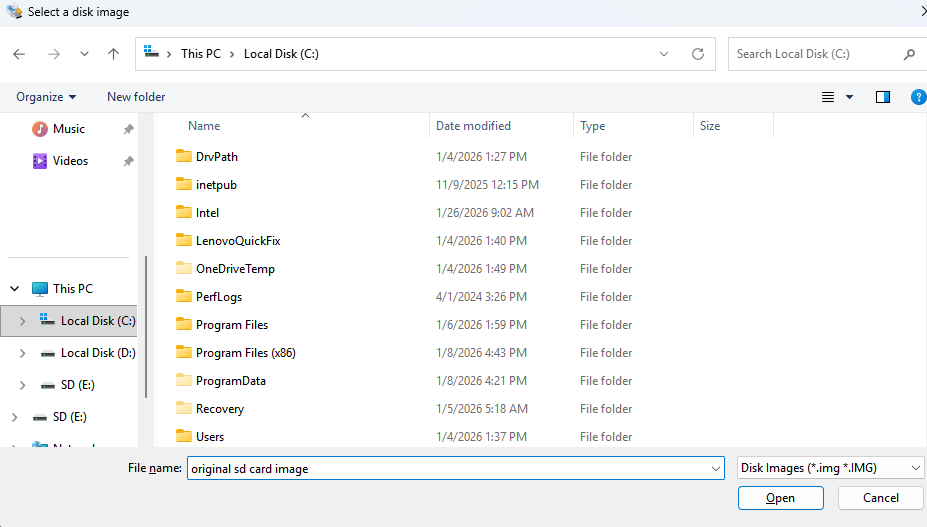Click the File name input field

450,468
